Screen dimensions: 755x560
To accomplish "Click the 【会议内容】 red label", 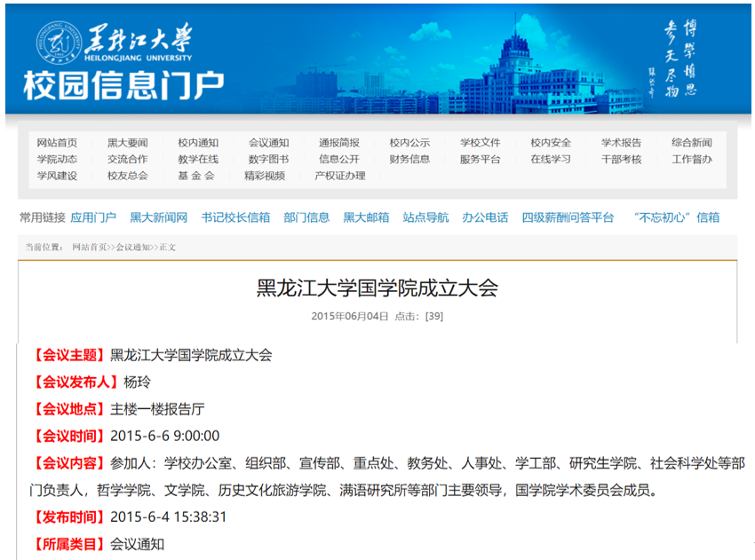I will [x=70, y=462].
